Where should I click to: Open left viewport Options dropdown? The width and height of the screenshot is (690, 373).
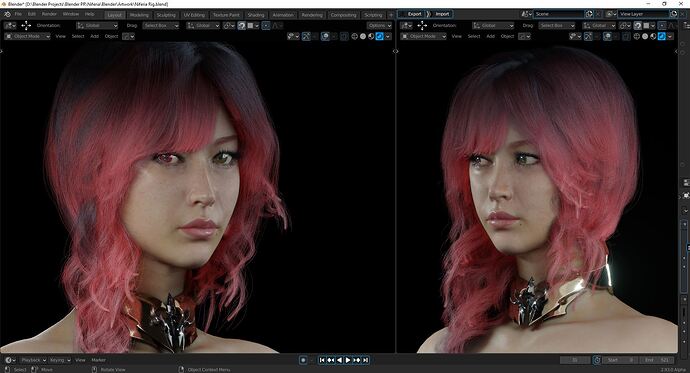(x=379, y=26)
